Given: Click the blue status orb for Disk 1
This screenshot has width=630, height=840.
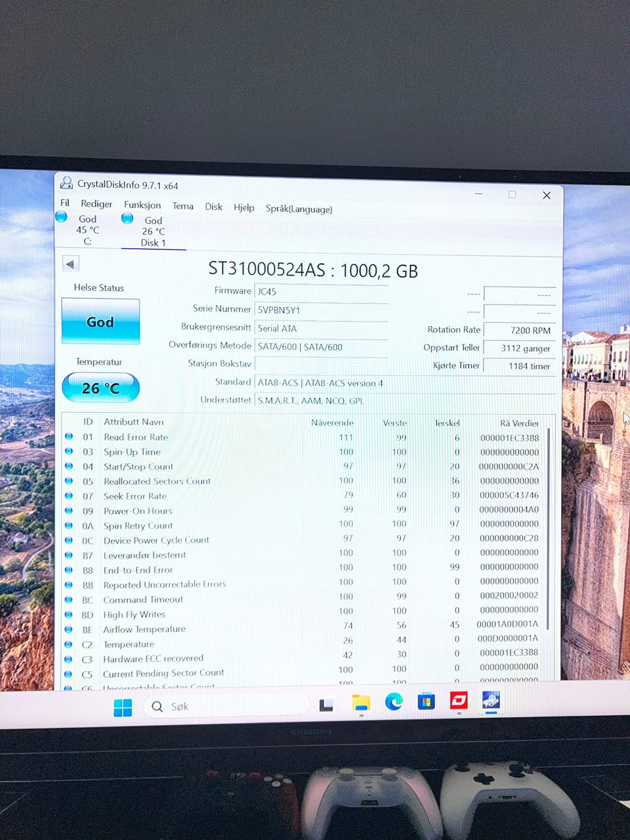Looking at the screenshot, I should click(x=128, y=218).
